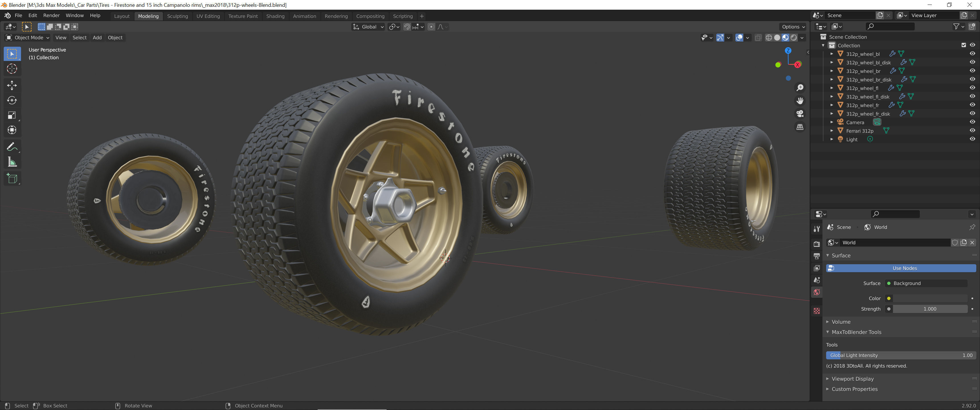
Task: Hide 312p_wheel_bl using its eye icon
Action: (972, 54)
